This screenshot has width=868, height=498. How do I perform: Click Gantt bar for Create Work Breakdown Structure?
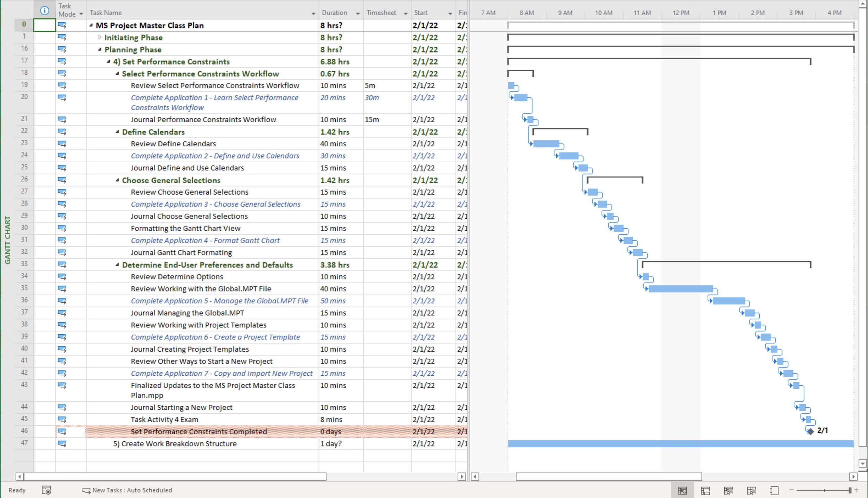click(x=681, y=443)
